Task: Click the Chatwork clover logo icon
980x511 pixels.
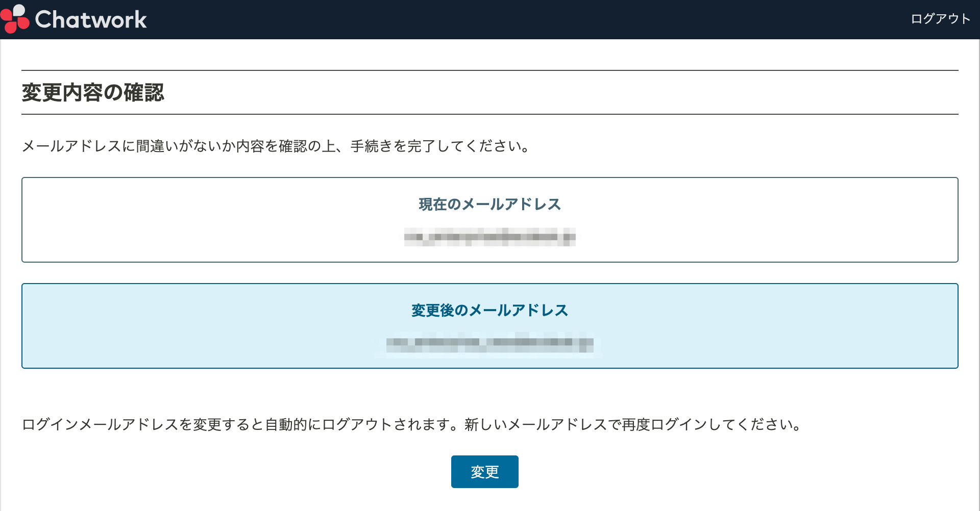Action: (x=15, y=18)
